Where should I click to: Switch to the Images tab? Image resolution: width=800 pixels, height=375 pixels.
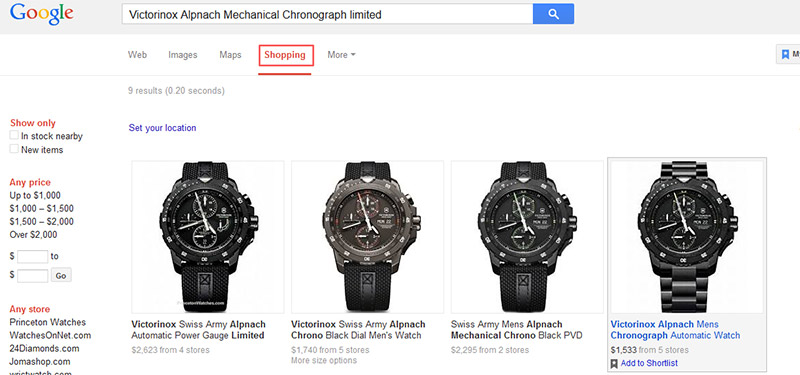click(x=183, y=55)
